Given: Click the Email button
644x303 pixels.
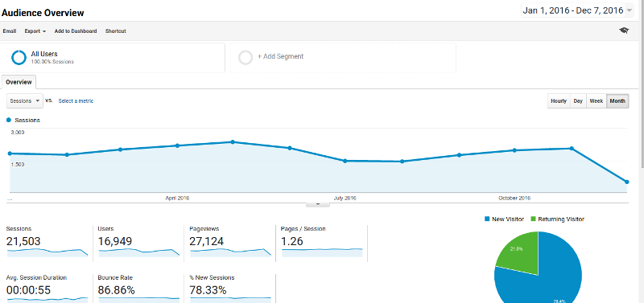Looking at the screenshot, I should point(10,31).
